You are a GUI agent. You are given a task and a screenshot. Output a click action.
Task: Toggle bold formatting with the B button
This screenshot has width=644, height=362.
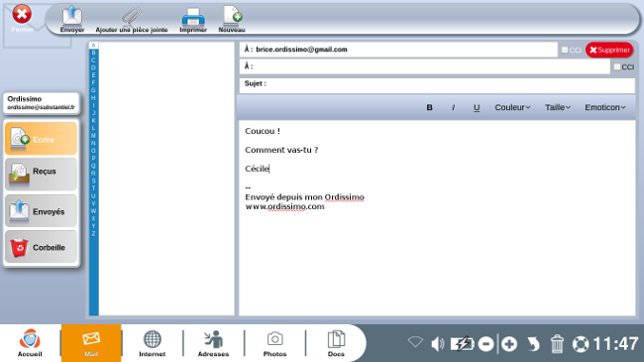click(x=429, y=107)
